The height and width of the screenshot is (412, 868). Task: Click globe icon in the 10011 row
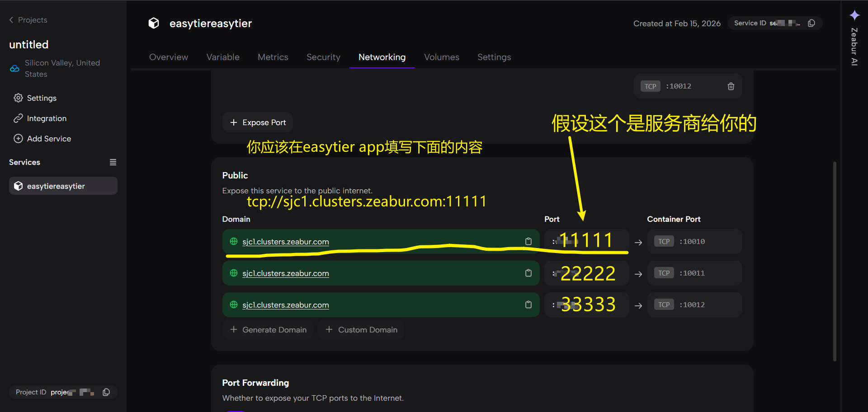pos(234,273)
